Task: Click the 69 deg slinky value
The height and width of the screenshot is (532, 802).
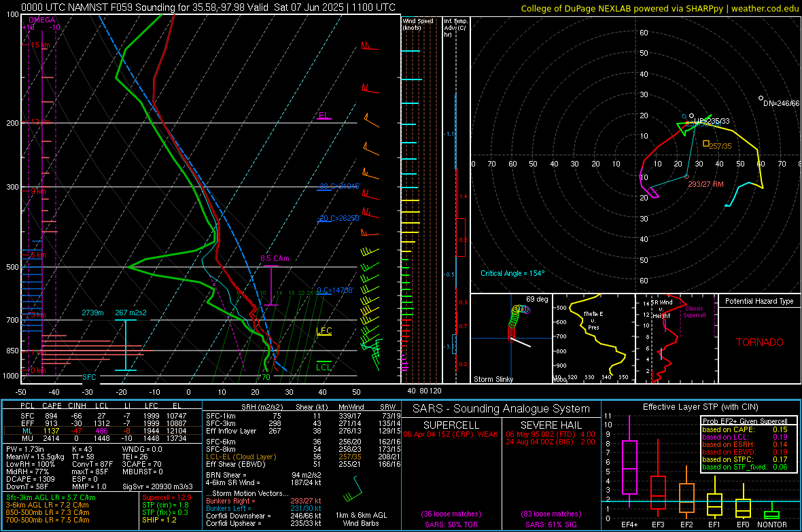Action: coord(537,299)
